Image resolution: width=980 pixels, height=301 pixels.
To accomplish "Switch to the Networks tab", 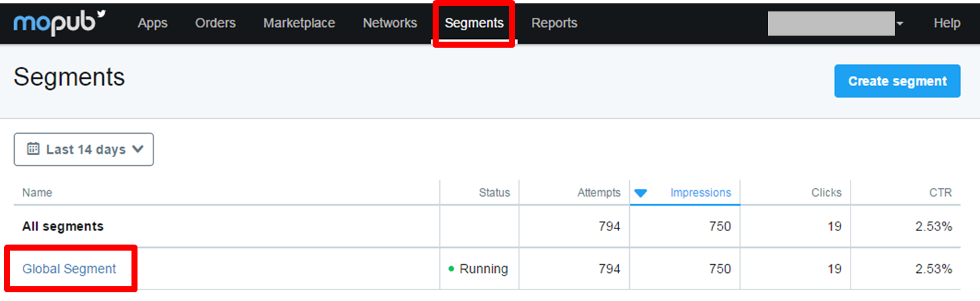I will [x=390, y=23].
